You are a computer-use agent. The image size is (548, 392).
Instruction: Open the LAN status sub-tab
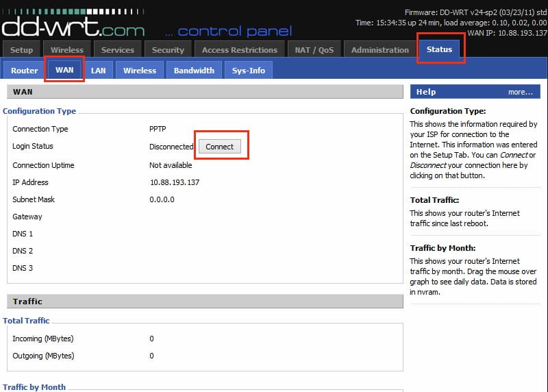tap(99, 71)
